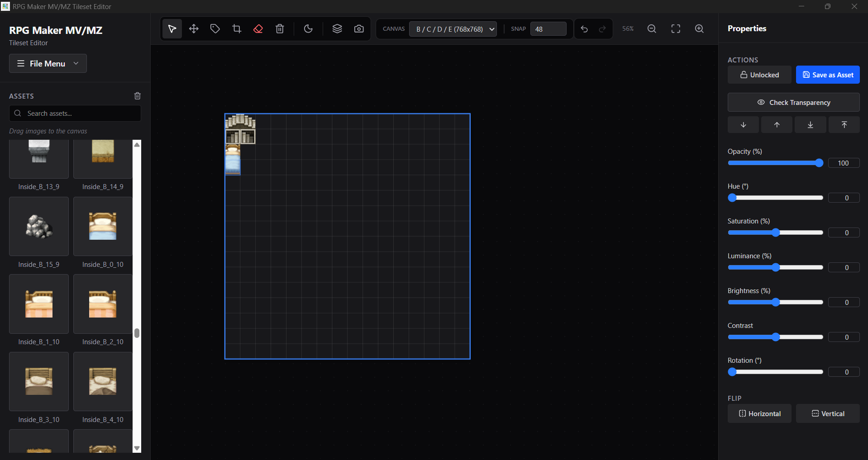Bring layer up one step
This screenshot has height=460, width=868.
pyautogui.click(x=777, y=125)
